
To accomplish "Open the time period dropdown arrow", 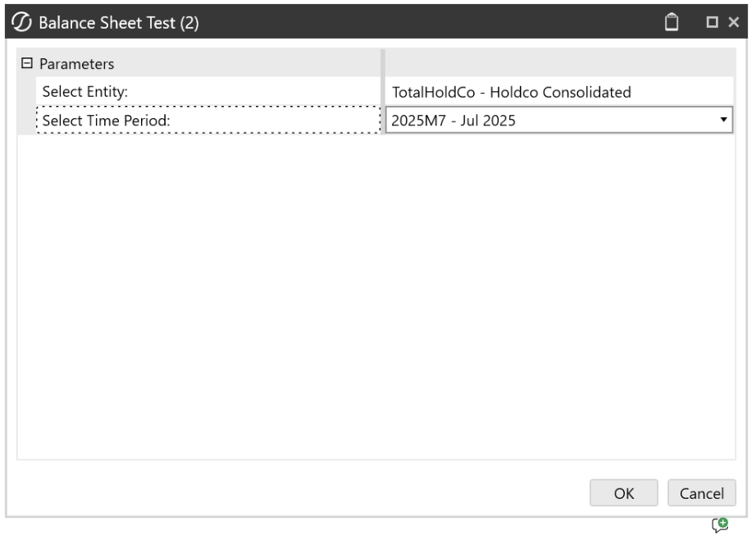I will 723,121.
